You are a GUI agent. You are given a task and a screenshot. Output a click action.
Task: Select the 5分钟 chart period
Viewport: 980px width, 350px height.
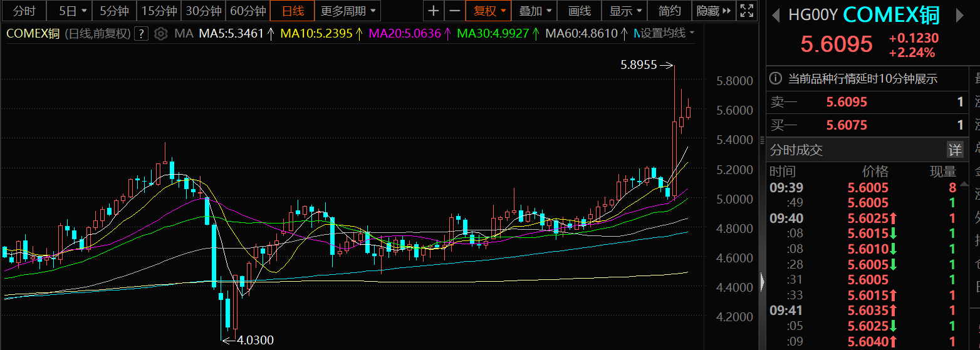click(114, 11)
